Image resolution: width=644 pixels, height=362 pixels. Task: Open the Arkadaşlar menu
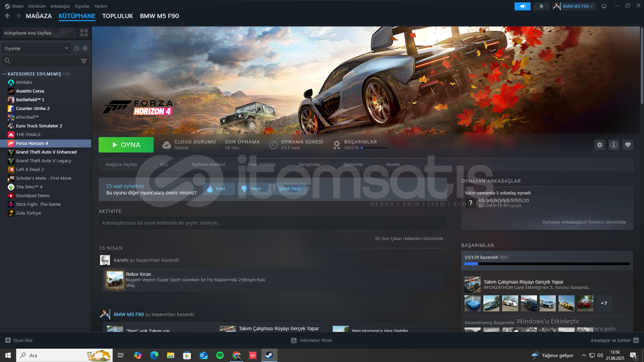(x=60, y=6)
